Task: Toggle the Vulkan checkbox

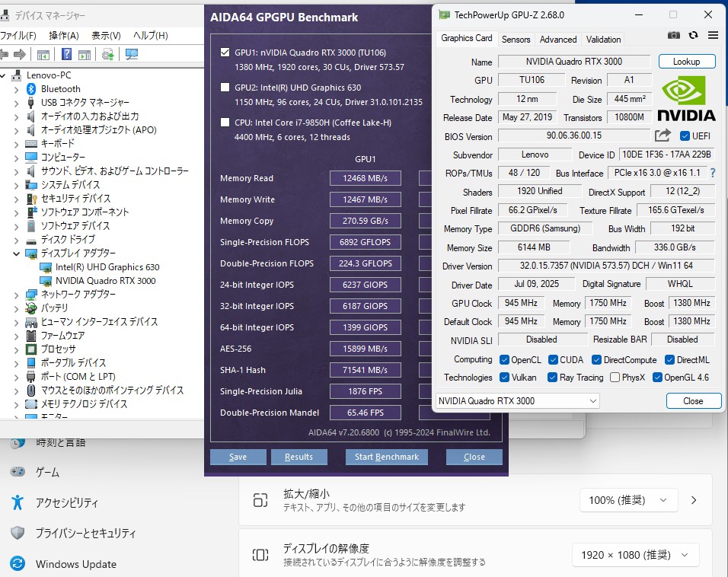Action: click(x=504, y=378)
